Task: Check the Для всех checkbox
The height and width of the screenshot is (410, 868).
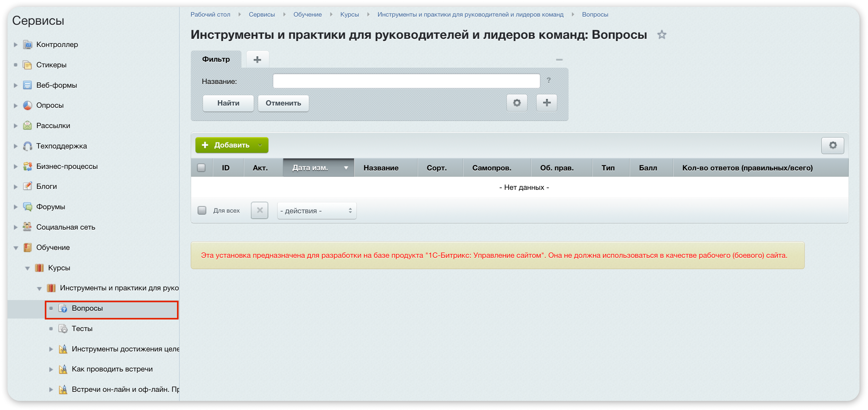Action: pyautogui.click(x=202, y=210)
